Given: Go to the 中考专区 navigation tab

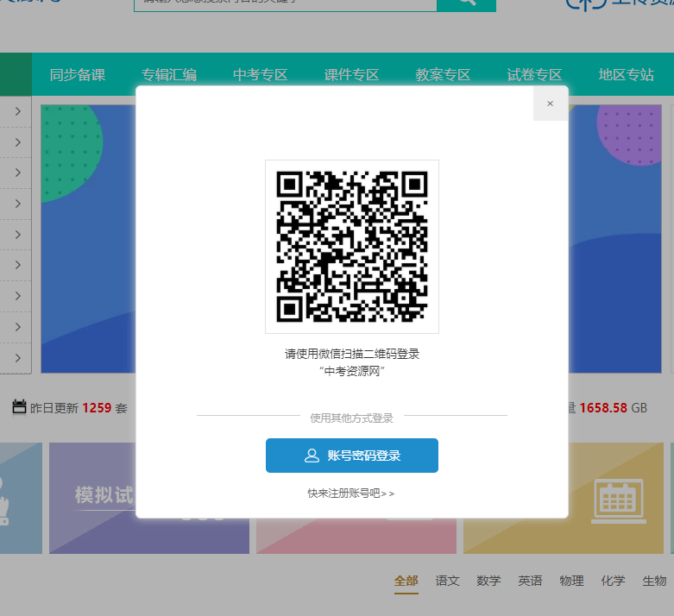Looking at the screenshot, I should click(x=260, y=75).
